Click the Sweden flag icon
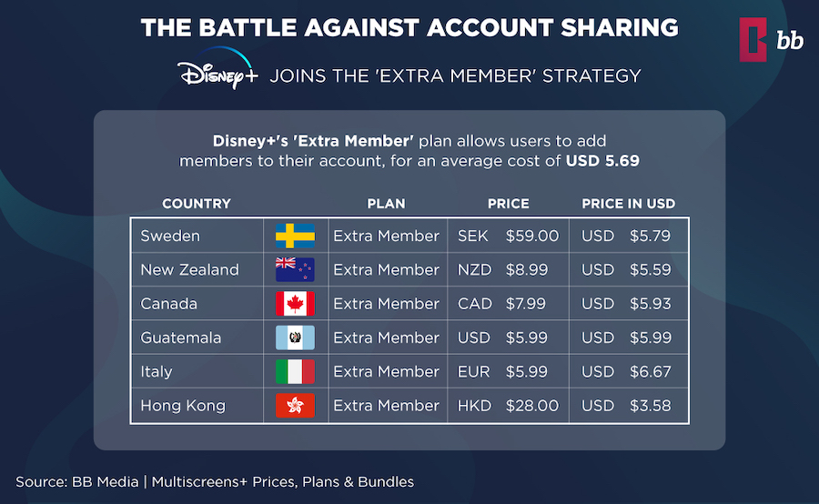Viewport: 819px width, 504px height. click(x=295, y=236)
